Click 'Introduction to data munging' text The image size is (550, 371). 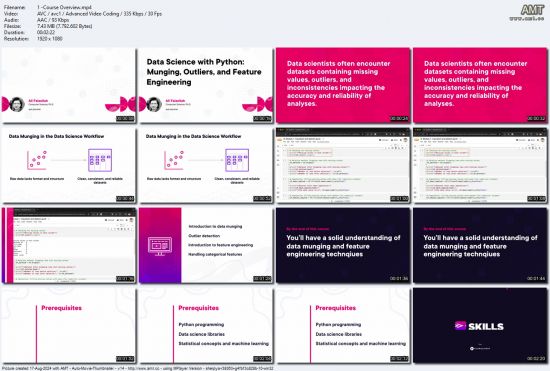215,227
